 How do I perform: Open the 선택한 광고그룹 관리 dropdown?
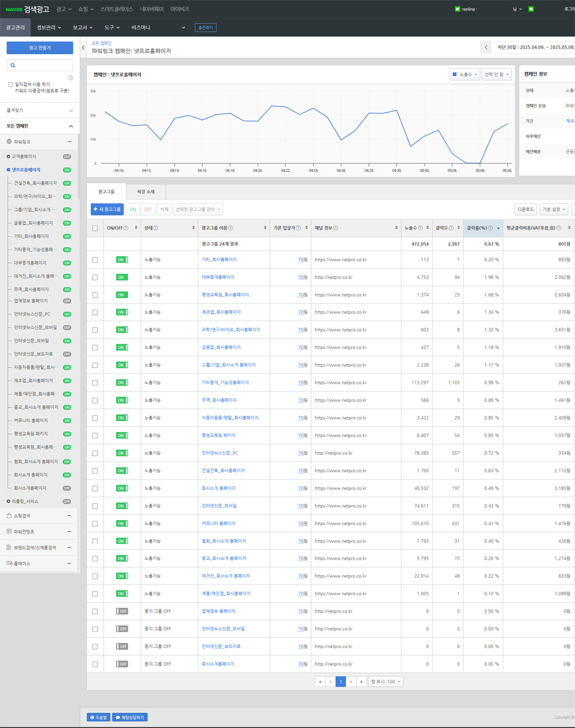[x=198, y=210]
